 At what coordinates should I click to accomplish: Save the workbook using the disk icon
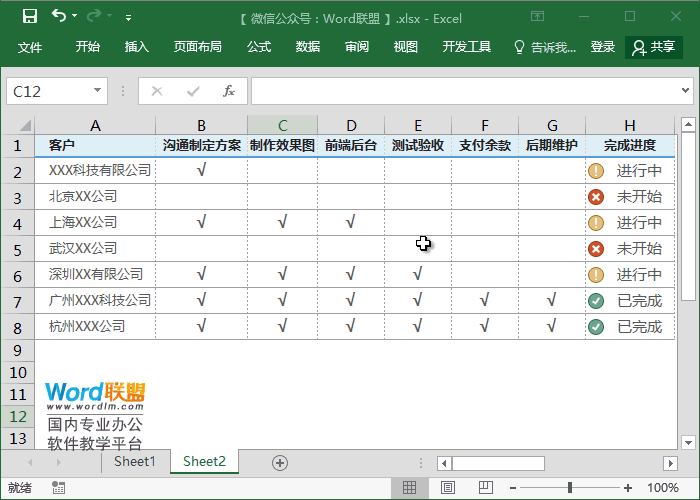point(30,17)
